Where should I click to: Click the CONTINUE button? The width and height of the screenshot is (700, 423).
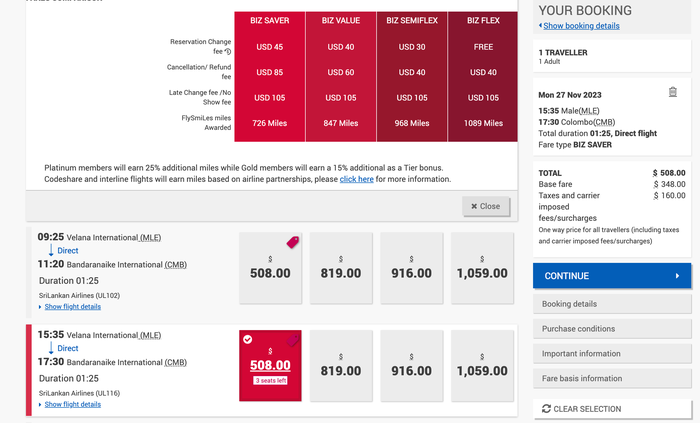click(x=612, y=276)
